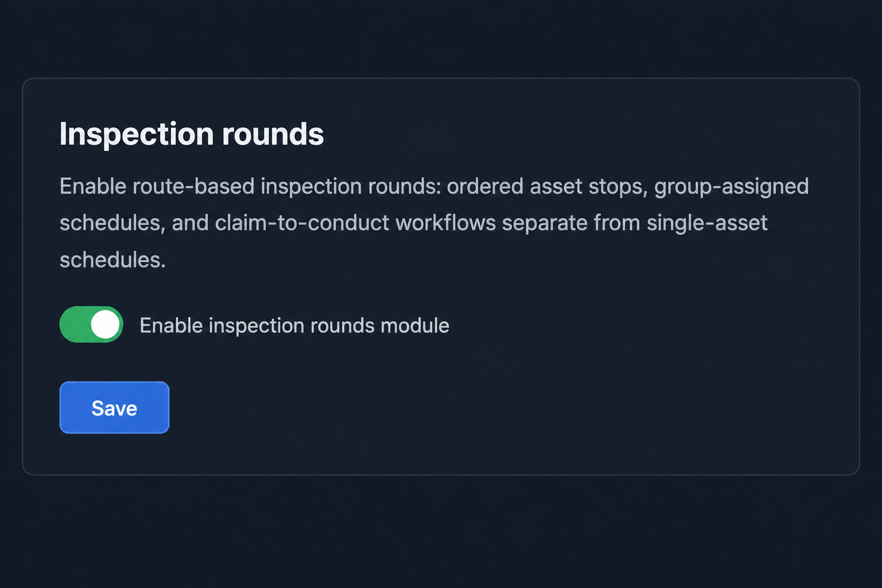Click the text "ordered asset stops"
The width and height of the screenshot is (882, 588).
coord(547,187)
